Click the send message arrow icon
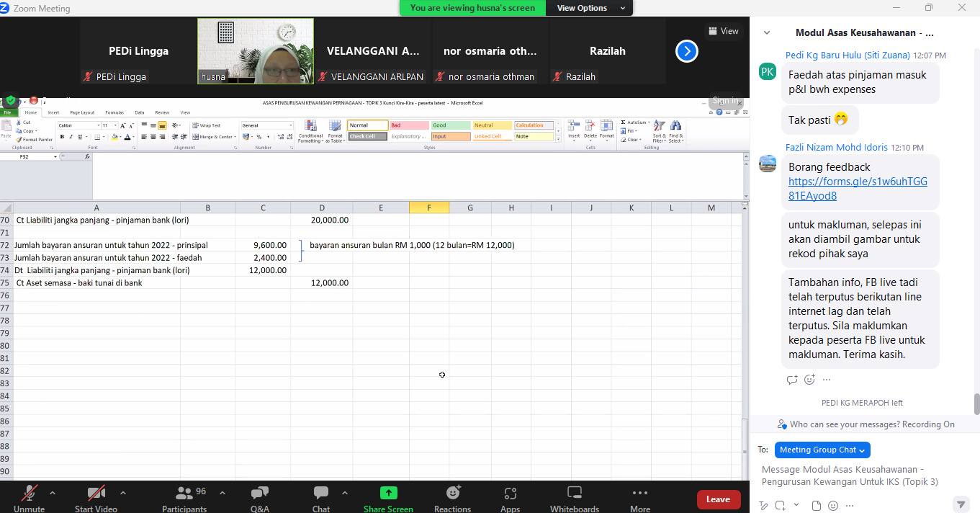This screenshot has height=513, width=980. coord(961,504)
